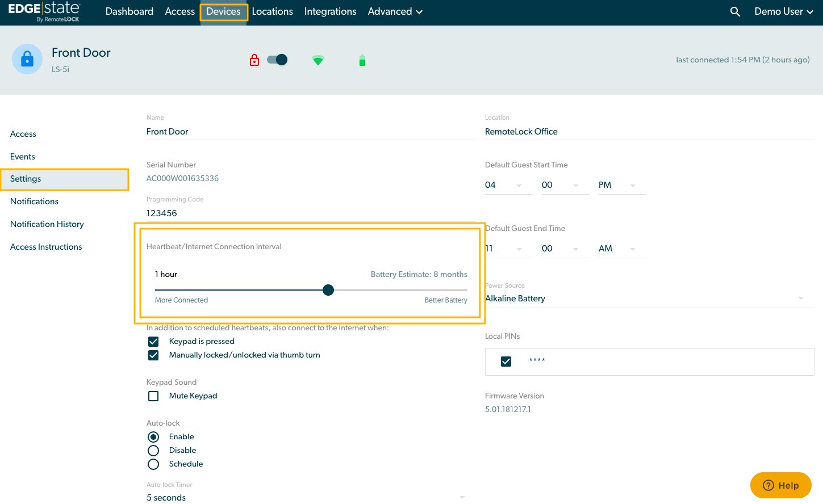Screen dimensions: 823x504
Task: Select the Schedule auto-lock option
Action: pos(153,464)
